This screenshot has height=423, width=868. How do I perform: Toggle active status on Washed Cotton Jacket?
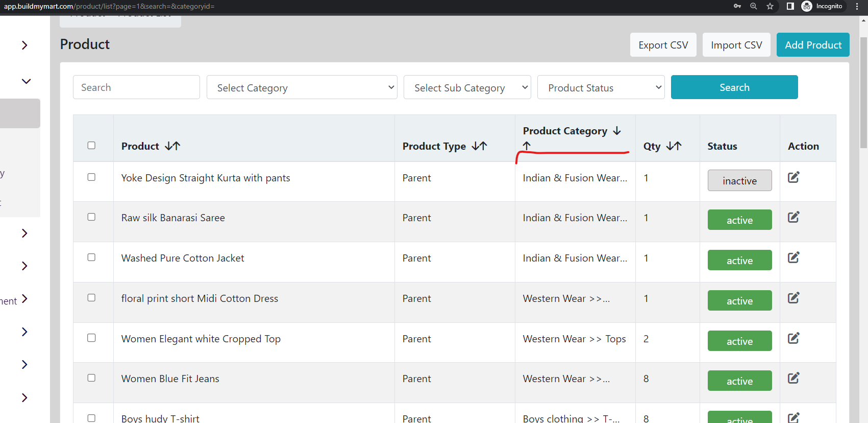point(739,261)
